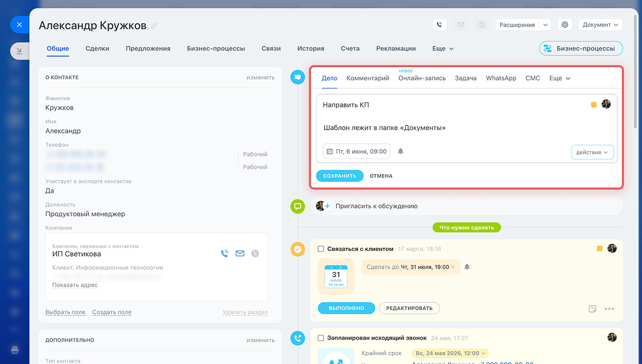Screen dimensions: 642x364
Task: Click the Бизнес-процессы button at the right
Action: (581, 49)
